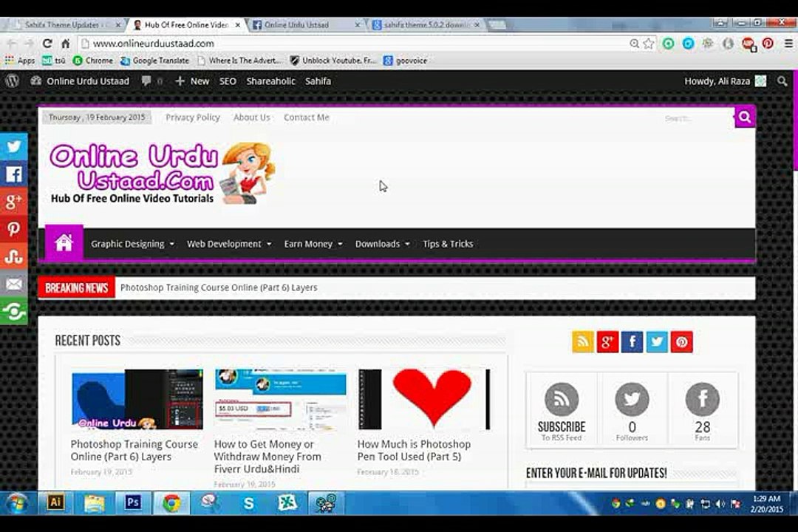Open the Chrome menu hamburger icon
The height and width of the screenshot is (532, 798).
click(x=788, y=44)
